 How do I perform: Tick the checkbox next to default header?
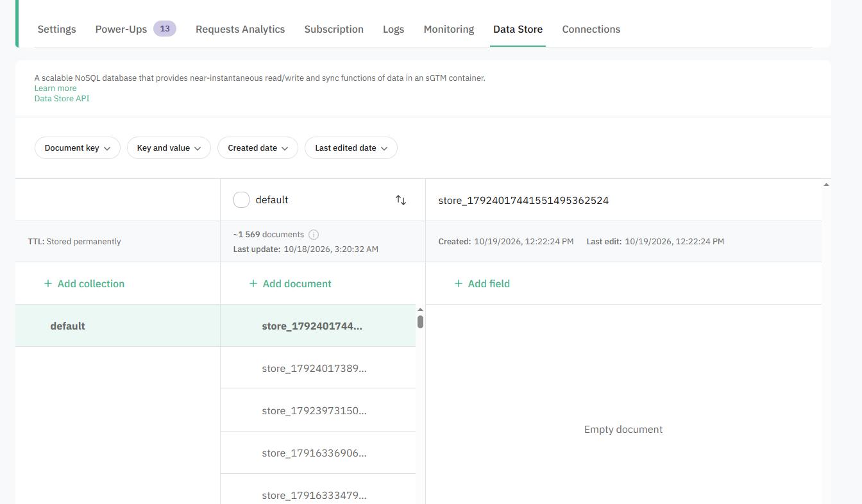tap(241, 200)
